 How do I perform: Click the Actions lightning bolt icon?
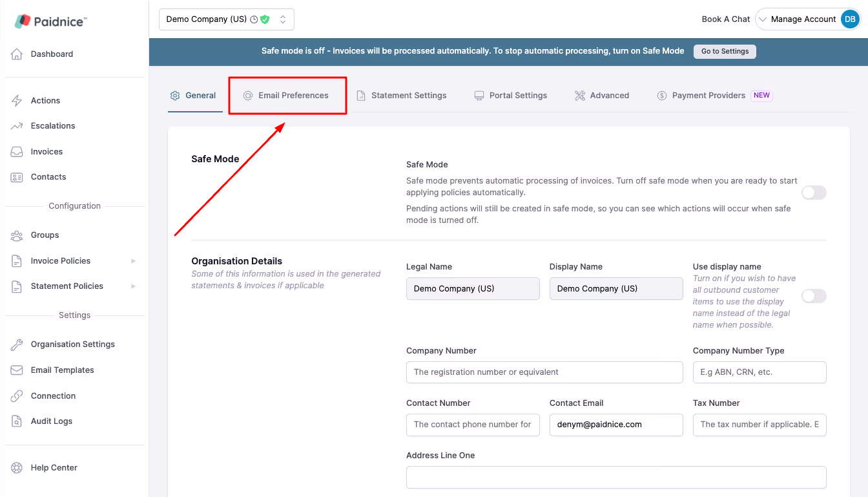(17, 101)
